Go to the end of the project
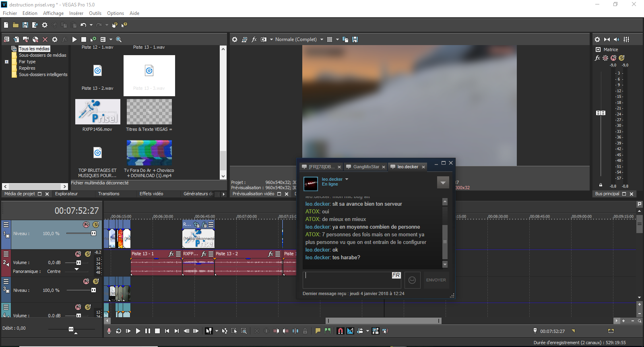The width and height of the screenshot is (644, 347). click(177, 331)
